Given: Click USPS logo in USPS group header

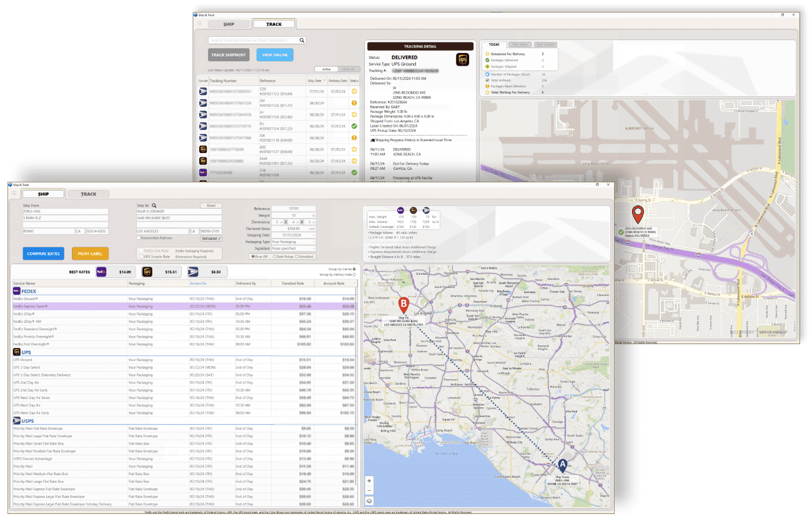Looking at the screenshot, I should coord(17,421).
